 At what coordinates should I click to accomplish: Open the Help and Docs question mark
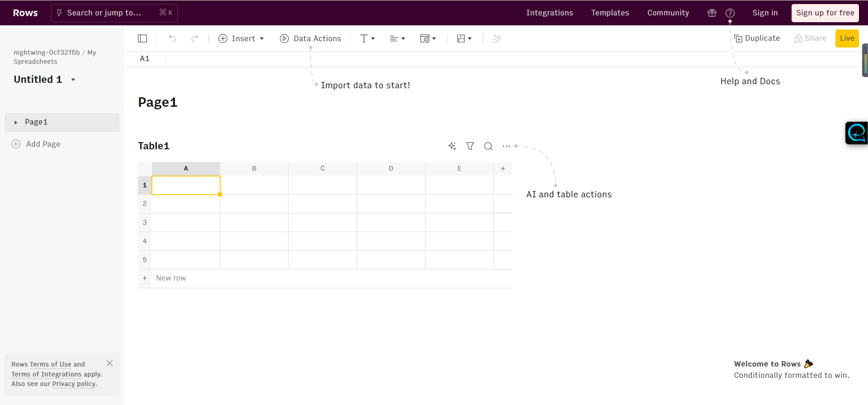[730, 13]
